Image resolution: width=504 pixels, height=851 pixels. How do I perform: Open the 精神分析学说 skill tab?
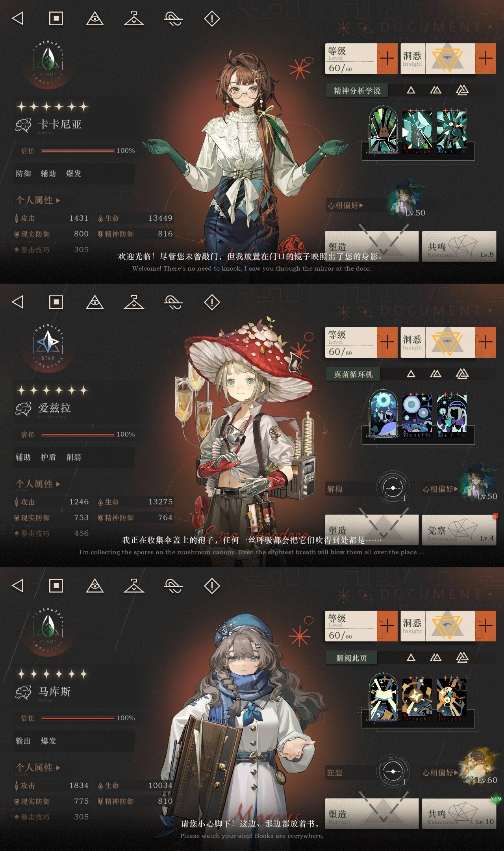[357, 91]
